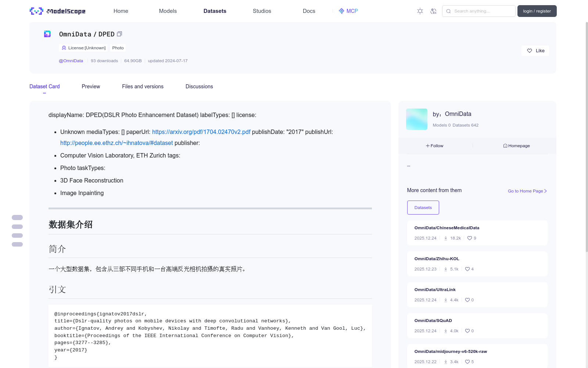Open the Datasets navigation item
The width and height of the screenshot is (588, 368).
tap(215, 11)
